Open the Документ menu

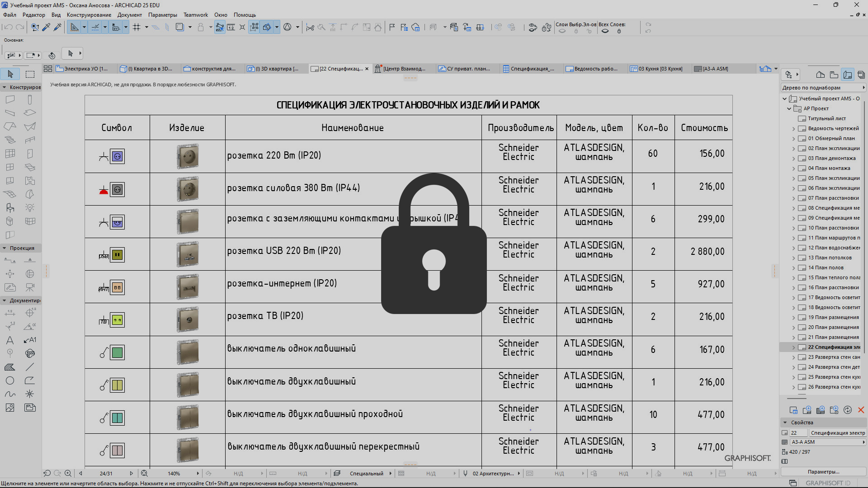click(130, 15)
